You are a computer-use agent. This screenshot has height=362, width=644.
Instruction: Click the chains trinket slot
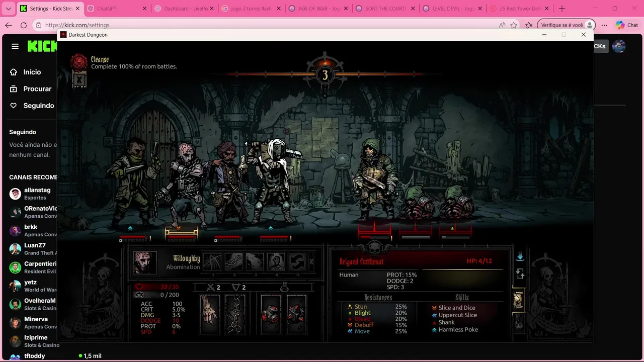pos(235,314)
